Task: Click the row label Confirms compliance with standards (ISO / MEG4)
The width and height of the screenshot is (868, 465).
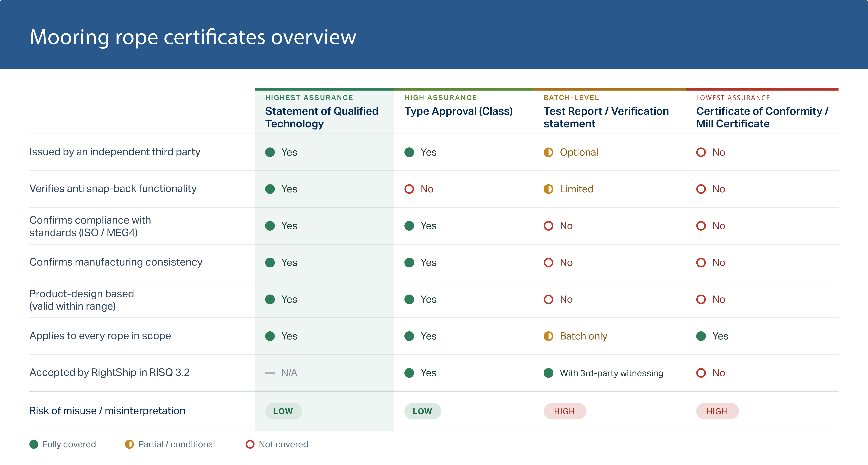Action: (90, 226)
